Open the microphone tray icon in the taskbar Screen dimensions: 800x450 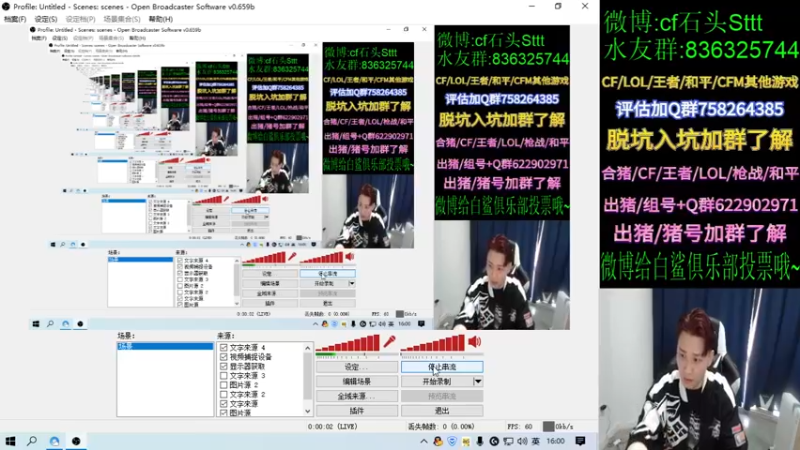[x=480, y=441]
